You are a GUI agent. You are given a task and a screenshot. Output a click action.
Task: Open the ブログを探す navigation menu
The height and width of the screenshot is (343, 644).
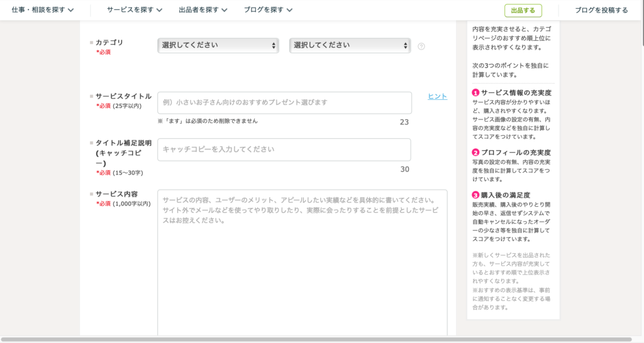coord(264,10)
